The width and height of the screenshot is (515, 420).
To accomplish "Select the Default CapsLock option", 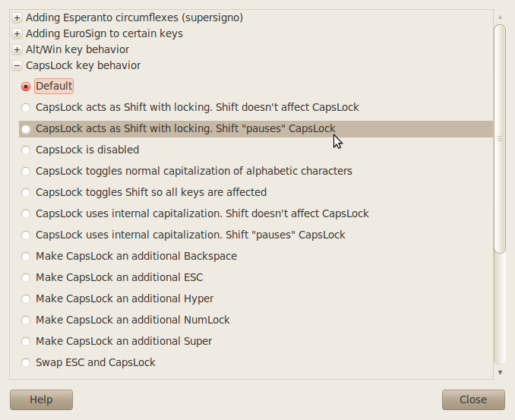I will tap(27, 86).
